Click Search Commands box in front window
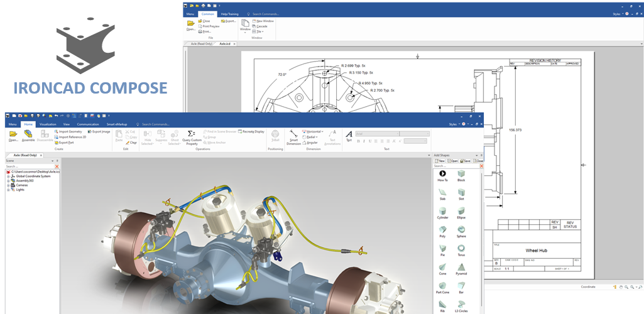This screenshot has width=644, height=314. tap(156, 124)
